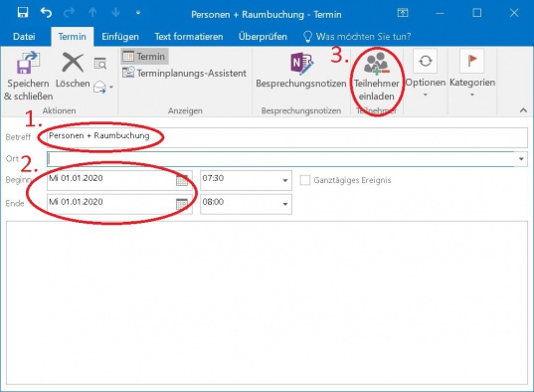Image resolution: width=534 pixels, height=392 pixels.
Task: Enable the Ganztägiges Ereignis checkbox
Action: click(305, 180)
